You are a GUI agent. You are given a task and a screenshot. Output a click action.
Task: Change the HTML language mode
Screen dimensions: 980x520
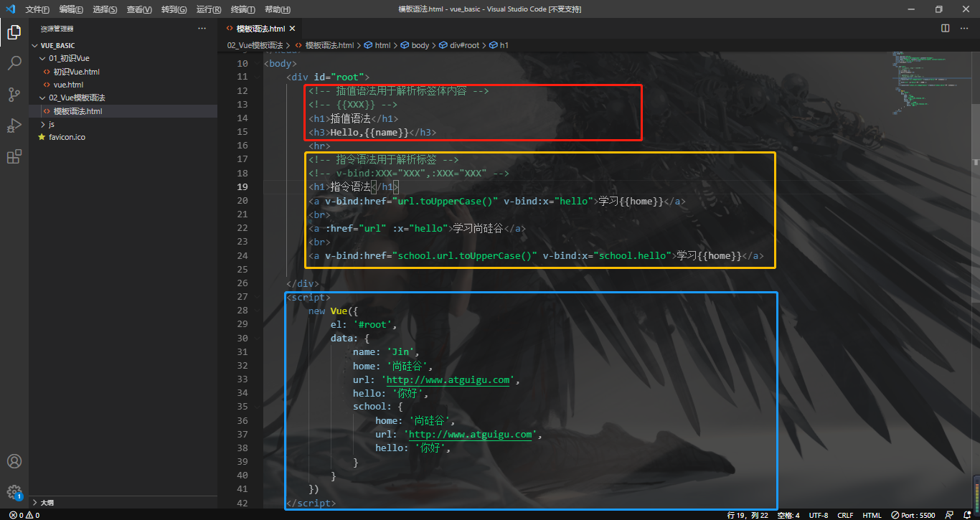coord(872,515)
